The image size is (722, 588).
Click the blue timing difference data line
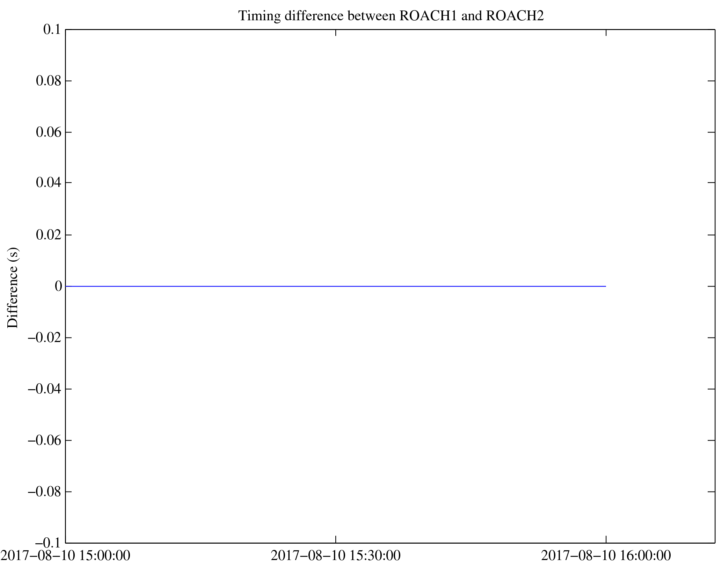tap(336, 286)
